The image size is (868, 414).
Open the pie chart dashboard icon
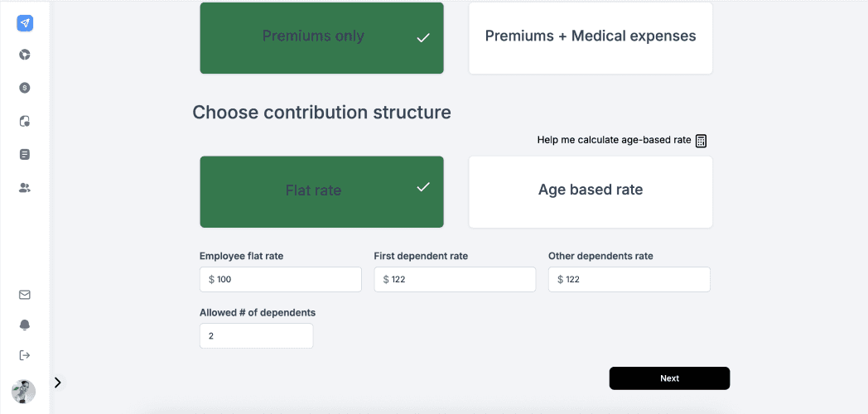25,55
